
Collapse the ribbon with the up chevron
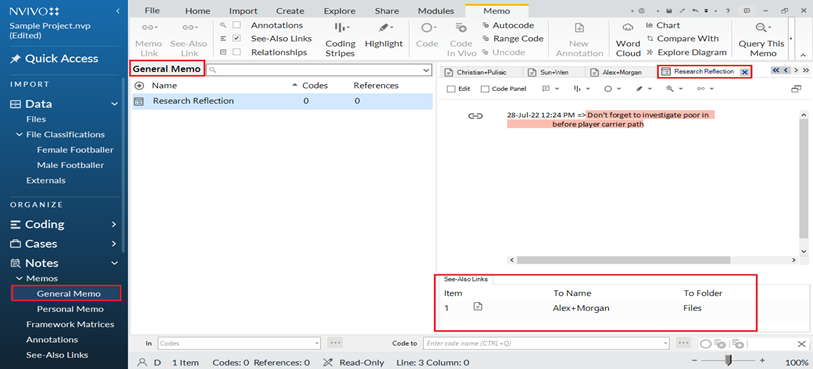click(803, 54)
